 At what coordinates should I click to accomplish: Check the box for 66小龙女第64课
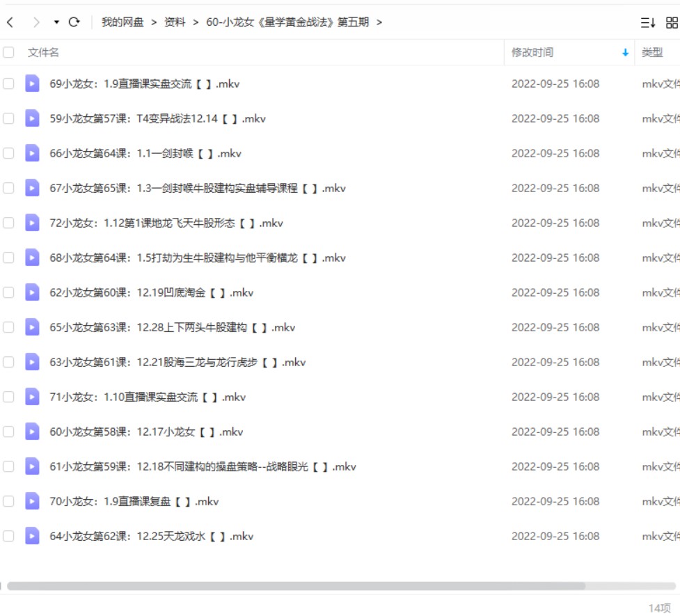[8, 152]
